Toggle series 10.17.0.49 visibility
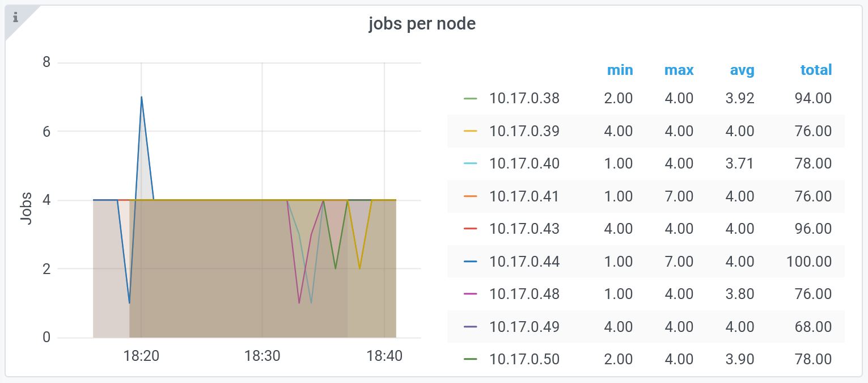868x383 pixels. coord(524,327)
